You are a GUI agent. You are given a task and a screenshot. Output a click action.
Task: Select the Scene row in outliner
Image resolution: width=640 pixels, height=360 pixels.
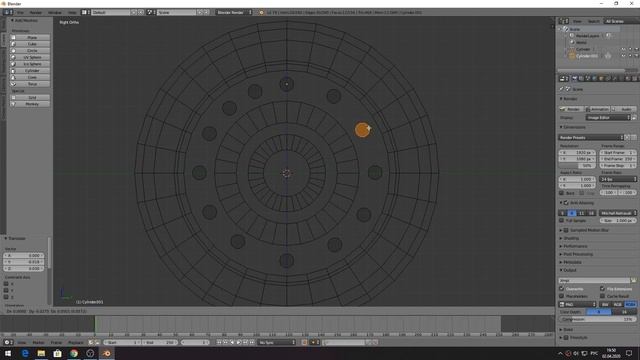(x=575, y=29)
